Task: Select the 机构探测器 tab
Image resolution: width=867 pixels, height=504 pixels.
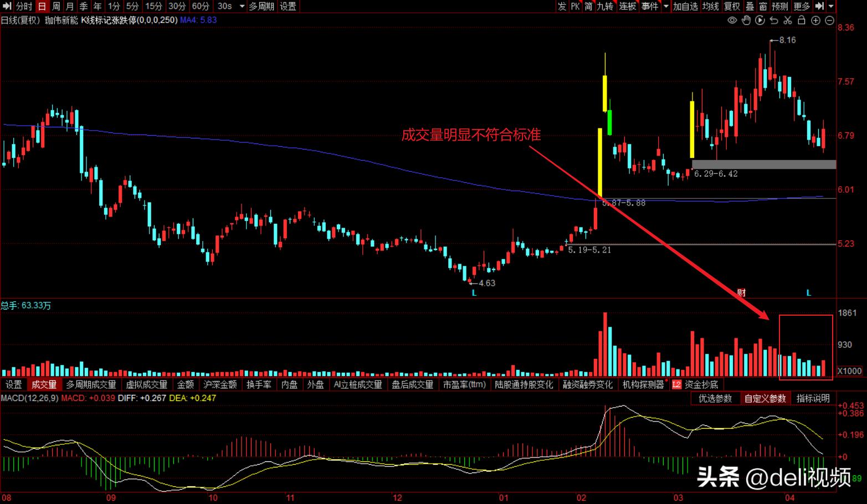Action: [643, 384]
